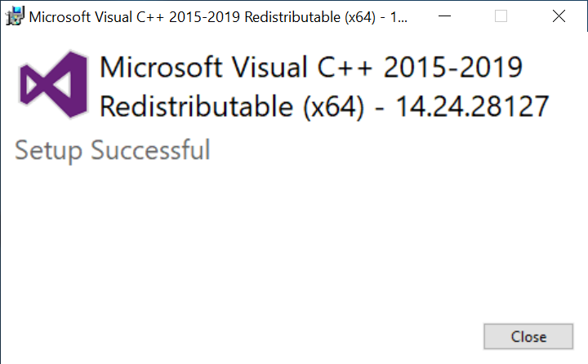Click the "Microsoft Visual C++ 2015-2019" heading line
Image resolution: width=588 pixels, height=364 pixels.
tap(310, 67)
